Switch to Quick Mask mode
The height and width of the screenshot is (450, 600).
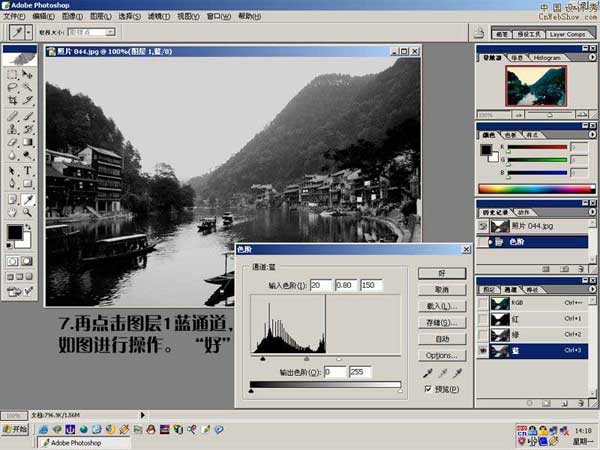click(x=27, y=262)
